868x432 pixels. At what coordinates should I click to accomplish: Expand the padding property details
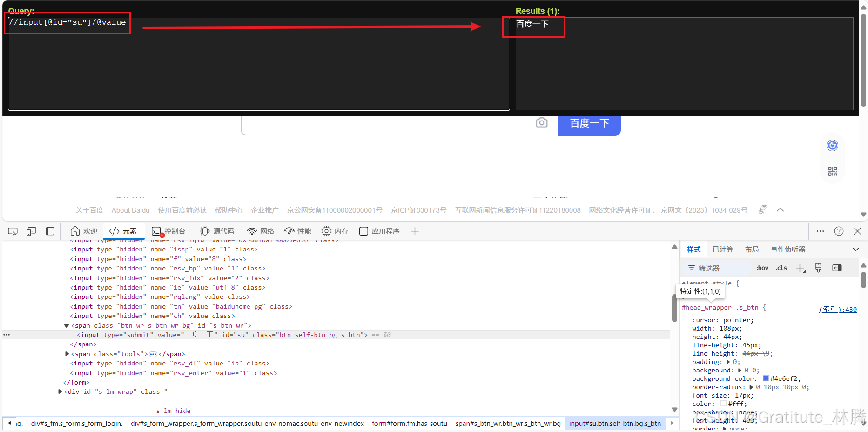coord(729,362)
